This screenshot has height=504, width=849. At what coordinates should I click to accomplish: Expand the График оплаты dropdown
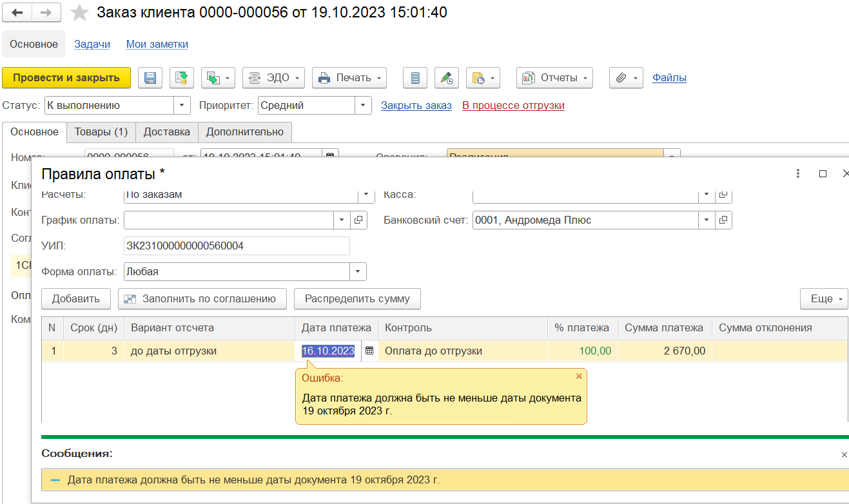pyautogui.click(x=342, y=220)
